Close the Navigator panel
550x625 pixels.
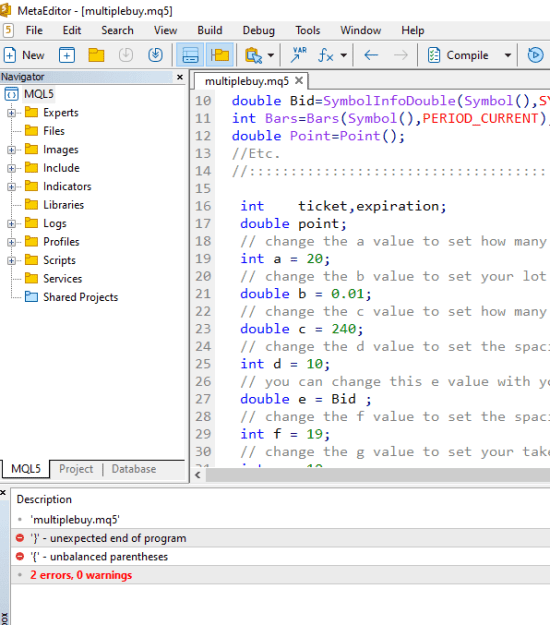pyautogui.click(x=180, y=77)
